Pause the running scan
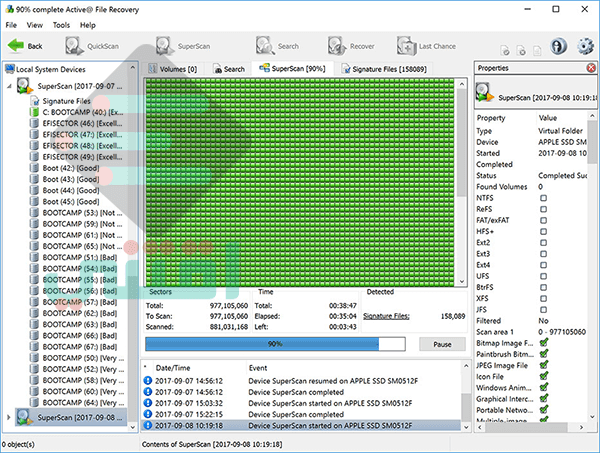The width and height of the screenshot is (600, 453). pos(442,344)
